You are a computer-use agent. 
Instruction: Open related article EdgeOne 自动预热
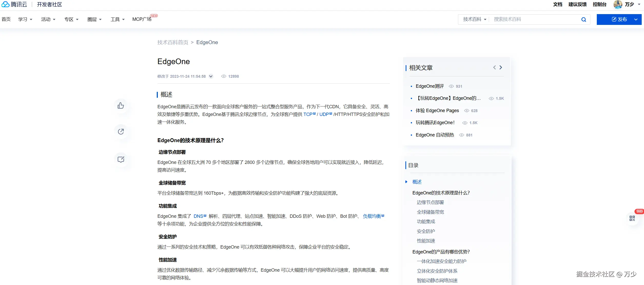coord(435,135)
